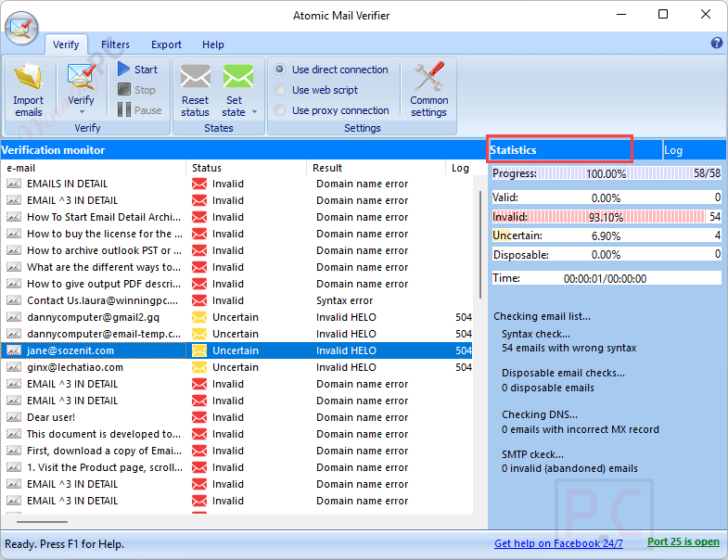This screenshot has width=728, height=560.
Task: Open the Export ribbon tab
Action: [x=166, y=45]
